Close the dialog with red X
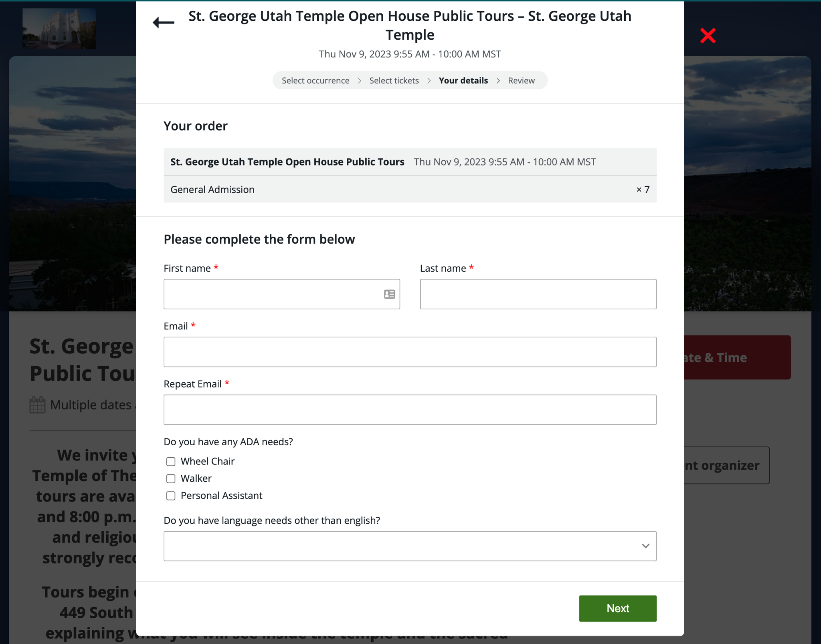This screenshot has height=644, width=821. pos(708,36)
